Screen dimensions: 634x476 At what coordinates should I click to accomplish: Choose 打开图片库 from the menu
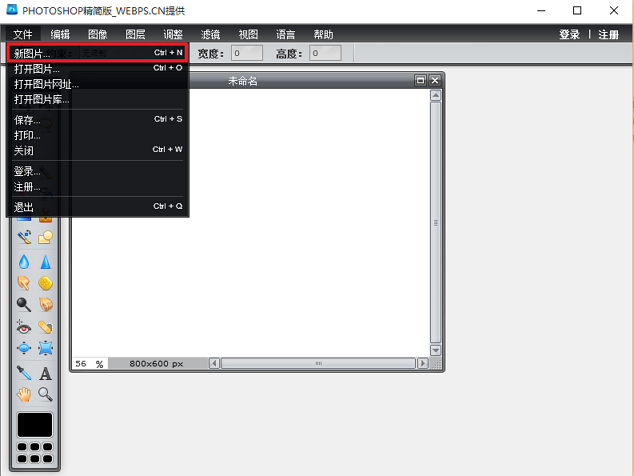coord(97,99)
